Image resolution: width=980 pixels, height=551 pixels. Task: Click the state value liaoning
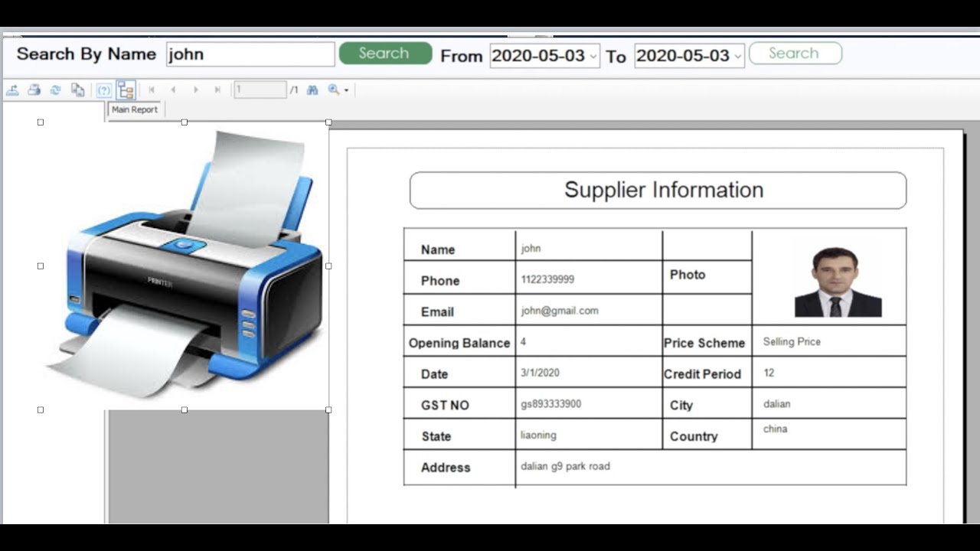[x=538, y=435]
